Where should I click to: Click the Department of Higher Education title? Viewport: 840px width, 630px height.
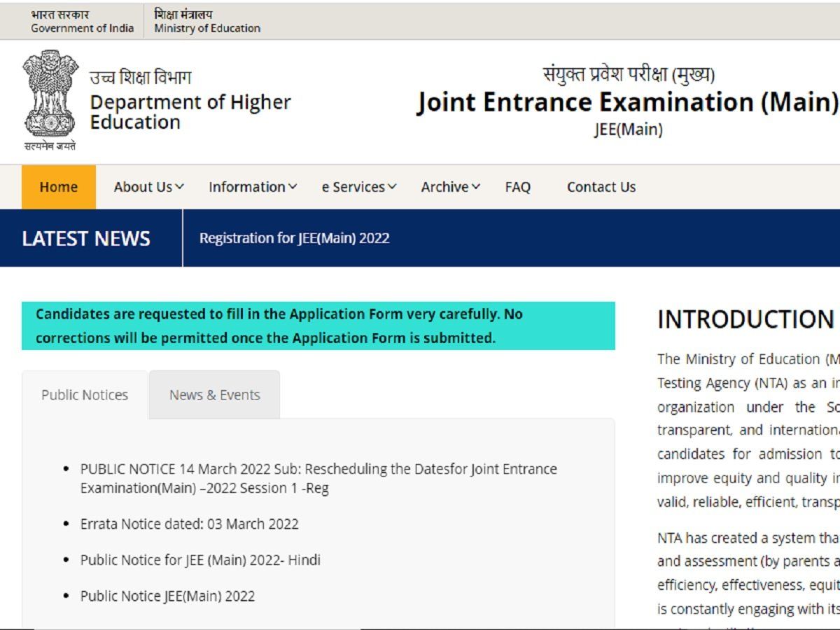click(x=190, y=112)
